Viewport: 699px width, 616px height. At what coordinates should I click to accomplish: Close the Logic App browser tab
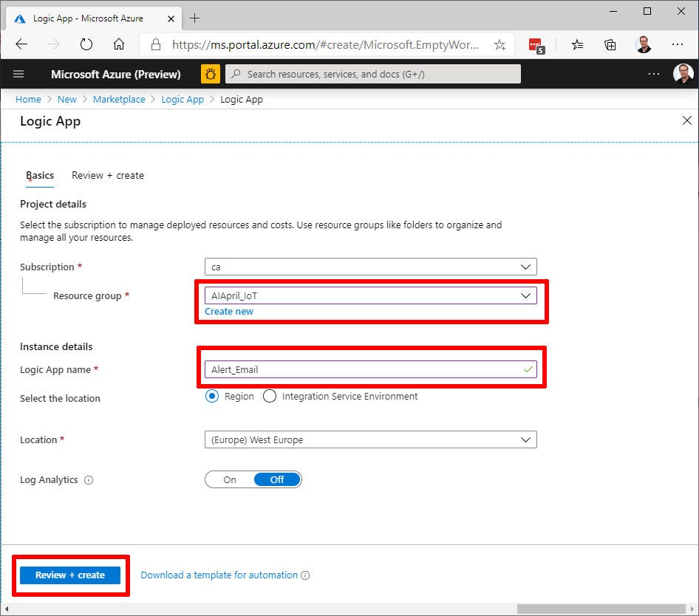pos(171,18)
